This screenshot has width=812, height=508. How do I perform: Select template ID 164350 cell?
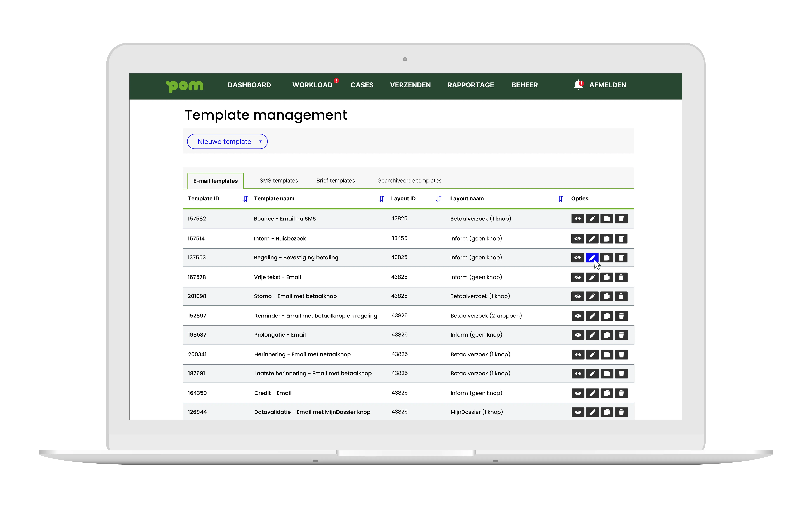point(197,393)
